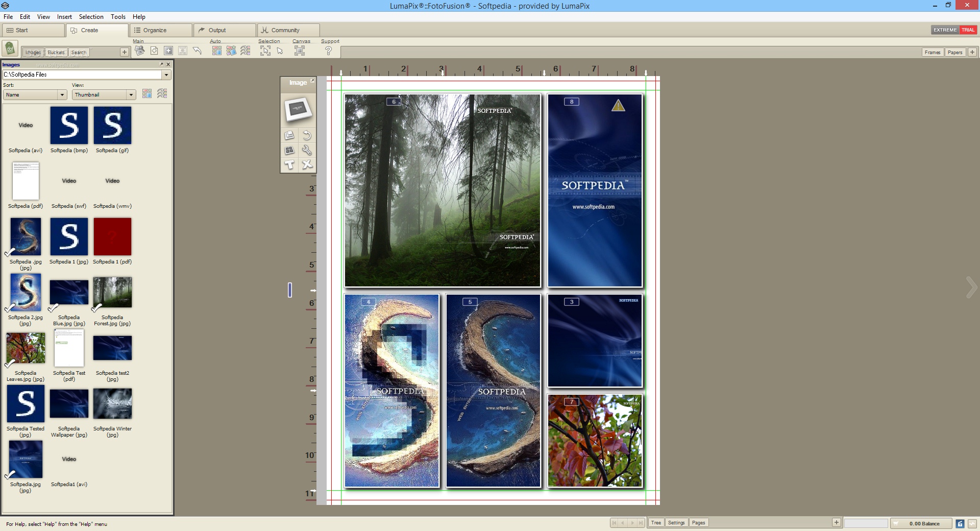Screen dimensions: 980x531
Task: Click the first Auto layout grid icon
Action: pos(217,51)
